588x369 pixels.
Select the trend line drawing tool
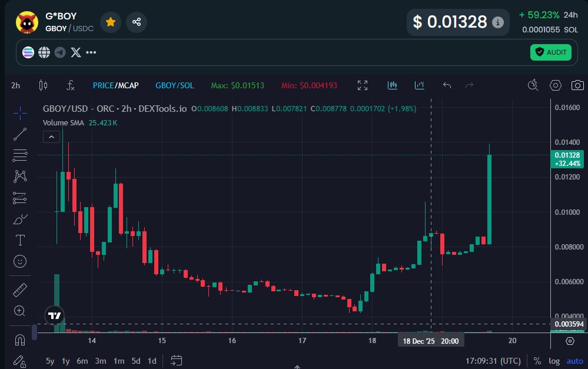coord(19,134)
